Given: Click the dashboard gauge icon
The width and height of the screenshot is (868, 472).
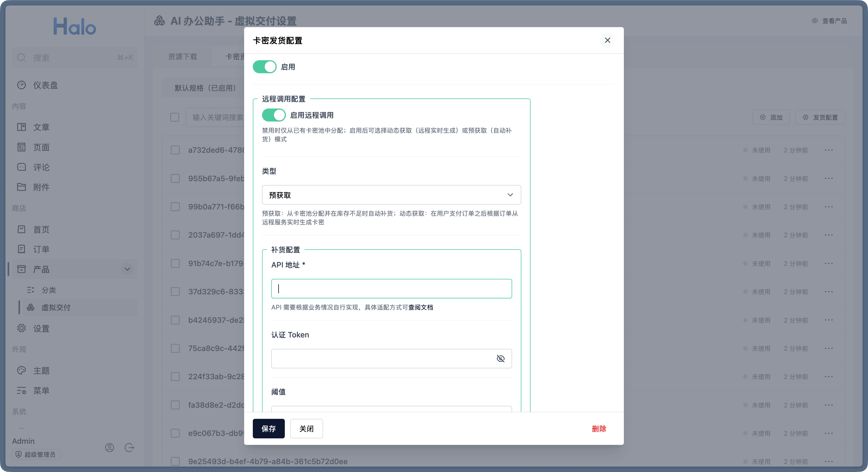Looking at the screenshot, I should pos(22,85).
